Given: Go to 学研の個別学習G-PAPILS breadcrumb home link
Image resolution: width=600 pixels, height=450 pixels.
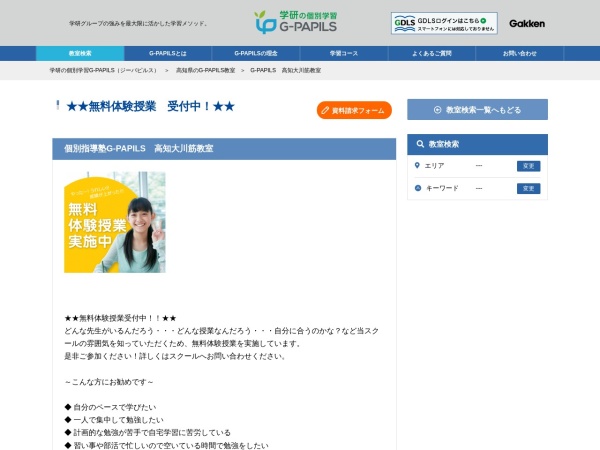Looking at the screenshot, I should [103, 70].
